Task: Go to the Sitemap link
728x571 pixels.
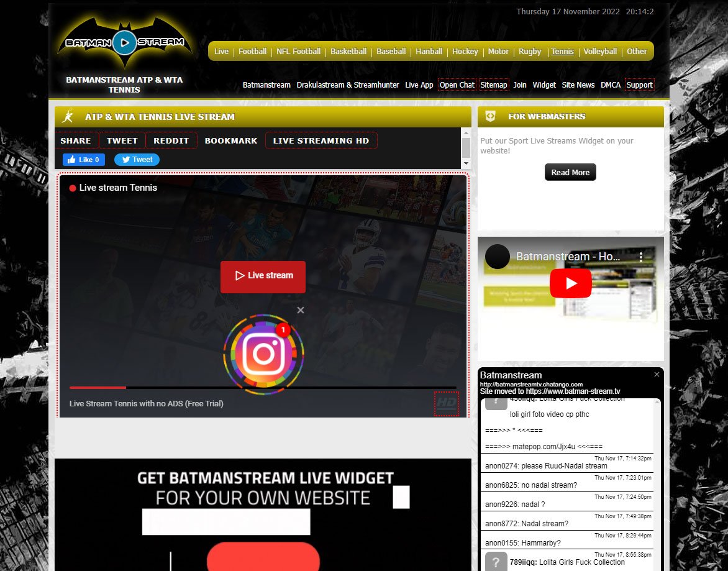Action: tap(494, 85)
